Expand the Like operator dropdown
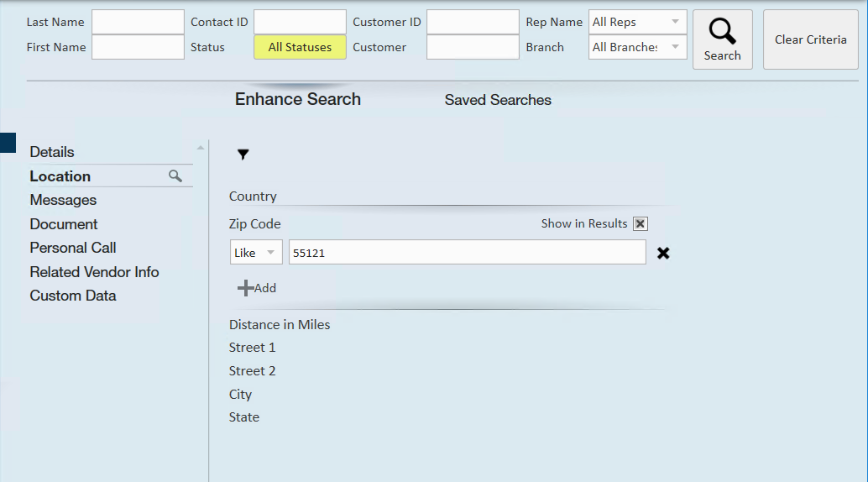This screenshot has width=868, height=482. [x=256, y=253]
